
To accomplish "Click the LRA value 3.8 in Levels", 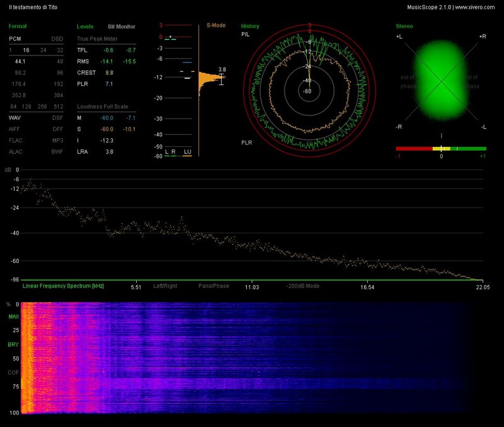I will pos(109,151).
